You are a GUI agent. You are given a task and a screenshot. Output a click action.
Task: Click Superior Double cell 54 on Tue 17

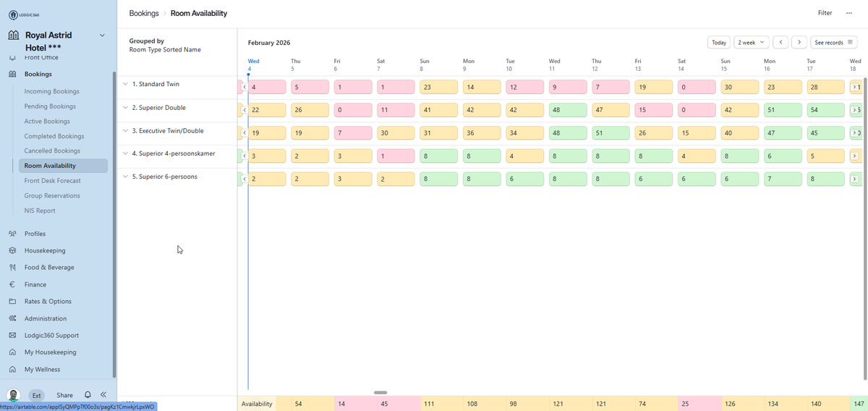(825, 110)
